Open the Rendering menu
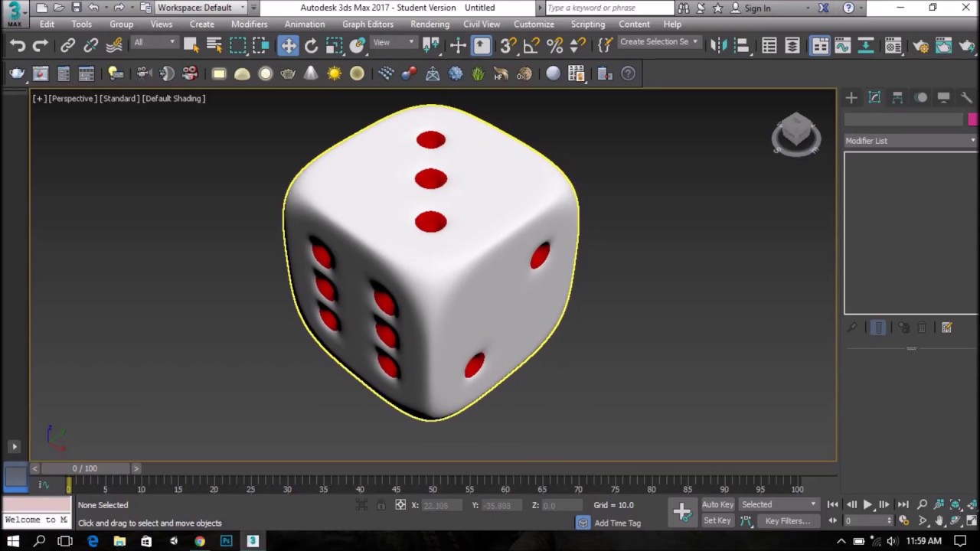Viewport: 980px width, 551px height. 430,24
